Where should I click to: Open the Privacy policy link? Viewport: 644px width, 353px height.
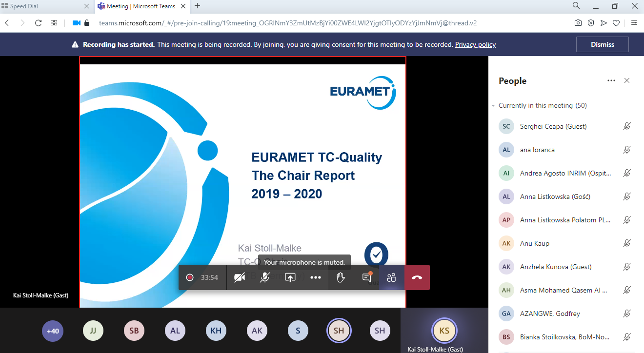(x=475, y=44)
